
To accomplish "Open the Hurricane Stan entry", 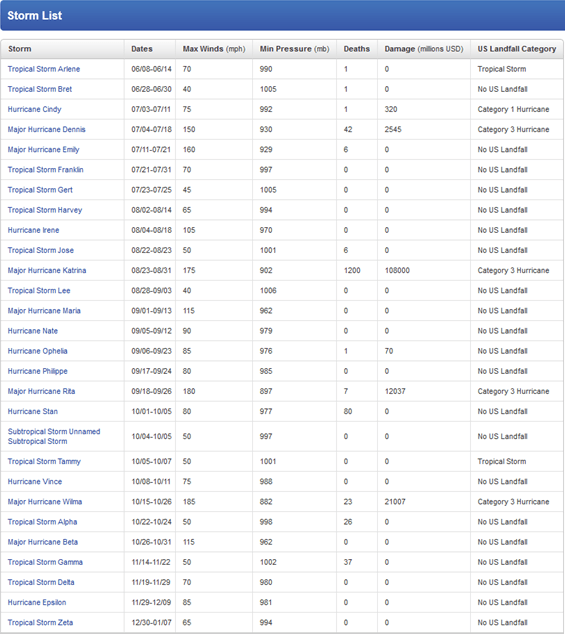I will coord(33,412).
